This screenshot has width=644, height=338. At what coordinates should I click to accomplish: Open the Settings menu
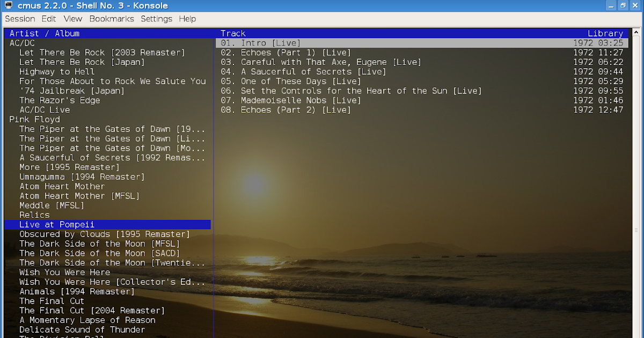click(156, 19)
